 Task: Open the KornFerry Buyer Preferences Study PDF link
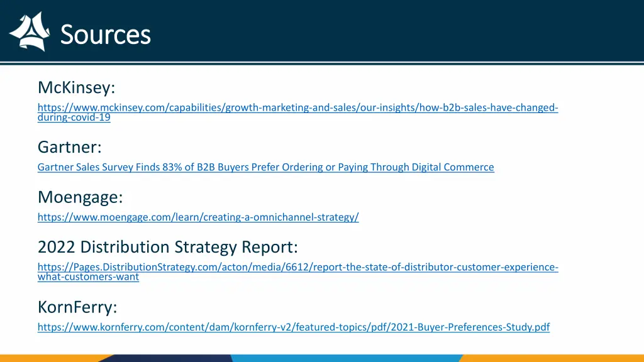(x=294, y=327)
